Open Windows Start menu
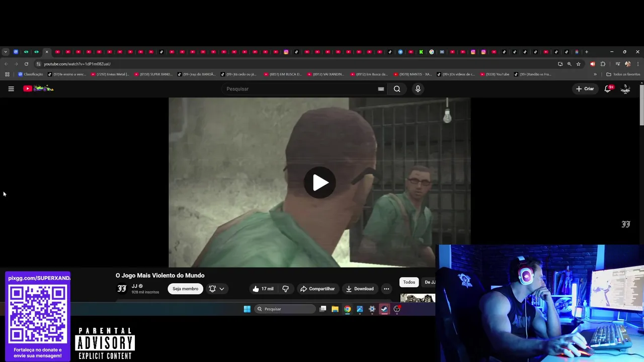The image size is (644, 362). point(247,309)
